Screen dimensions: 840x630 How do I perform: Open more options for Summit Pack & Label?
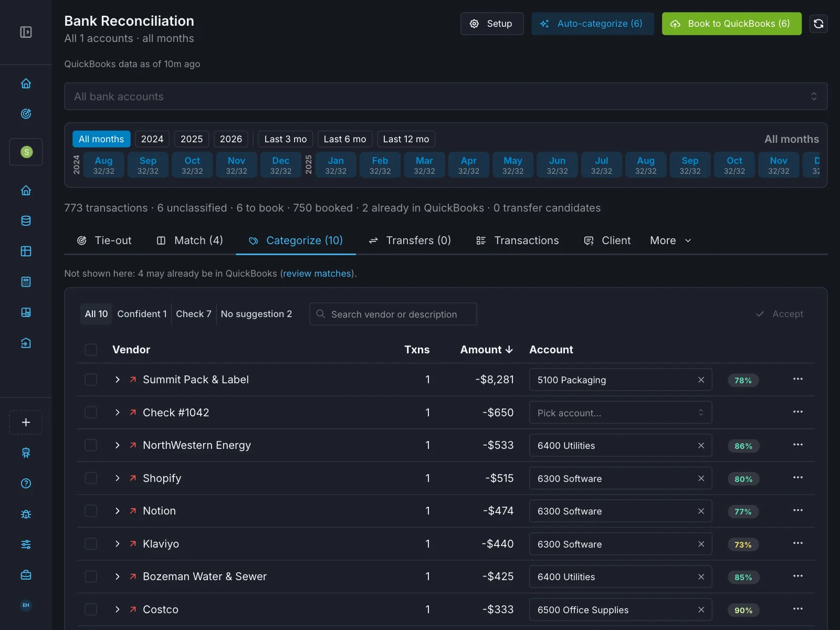[797, 379]
